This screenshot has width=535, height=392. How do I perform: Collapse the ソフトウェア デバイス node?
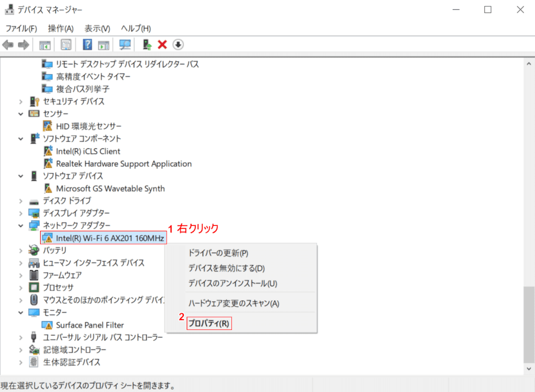[x=21, y=176]
